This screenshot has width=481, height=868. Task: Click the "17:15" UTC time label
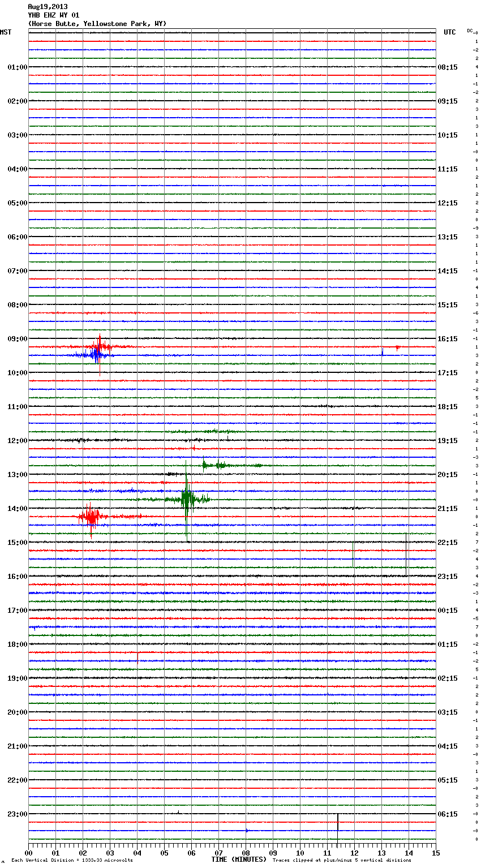pyautogui.click(x=448, y=373)
